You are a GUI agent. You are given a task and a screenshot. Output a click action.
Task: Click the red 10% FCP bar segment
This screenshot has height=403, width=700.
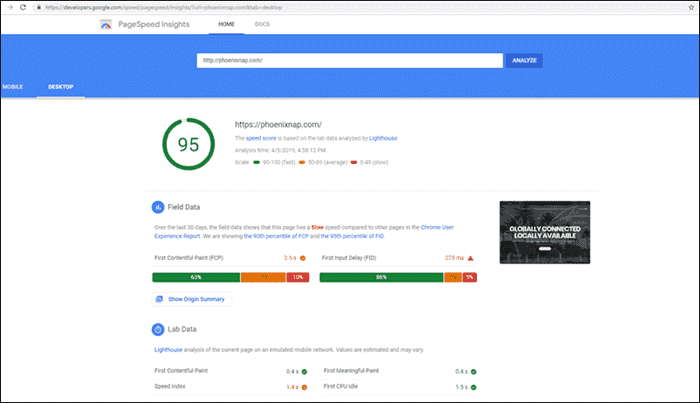[x=298, y=277]
